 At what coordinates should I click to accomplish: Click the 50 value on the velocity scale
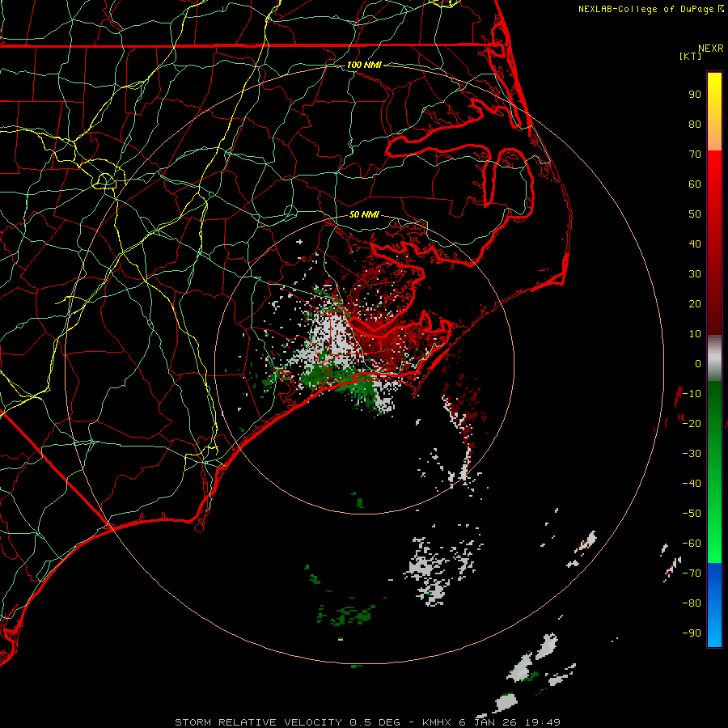tap(695, 214)
